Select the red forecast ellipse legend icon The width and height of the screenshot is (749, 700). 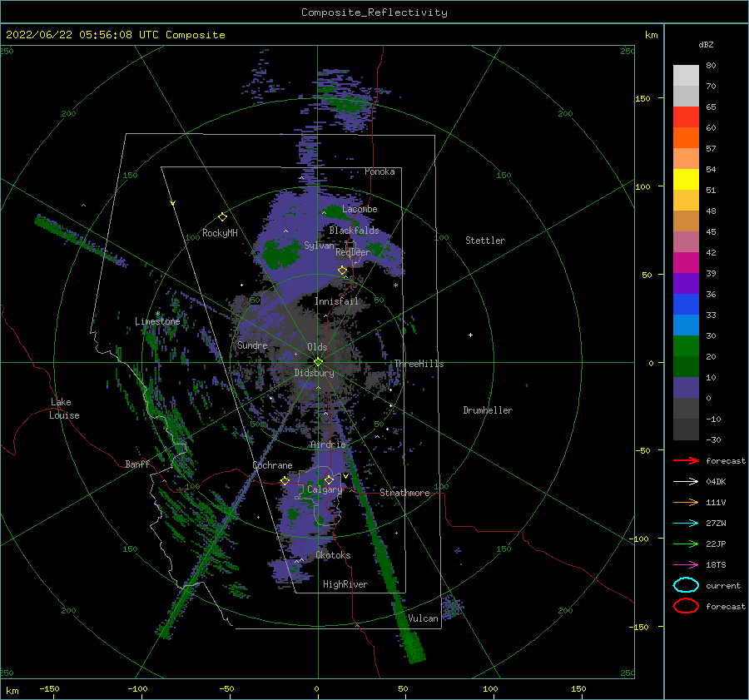tap(686, 606)
